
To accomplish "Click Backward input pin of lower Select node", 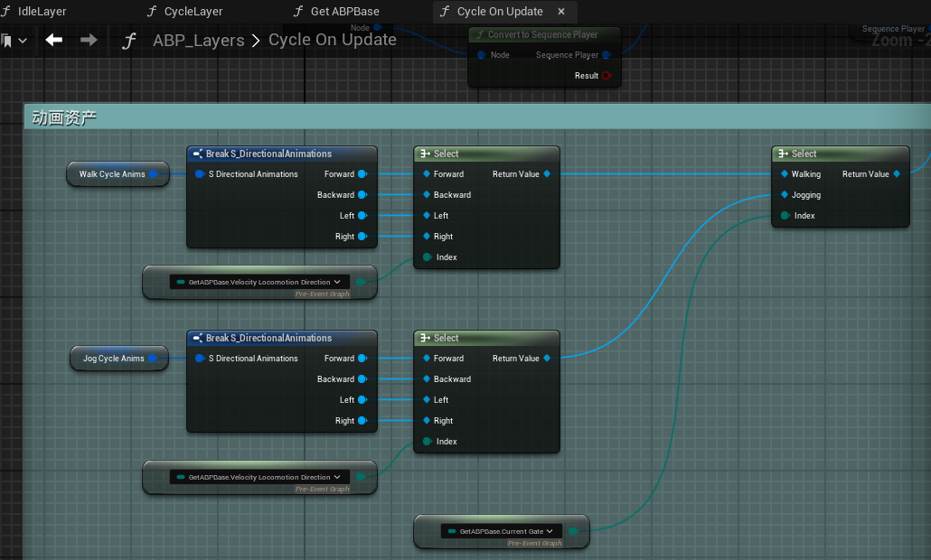I will click(427, 379).
